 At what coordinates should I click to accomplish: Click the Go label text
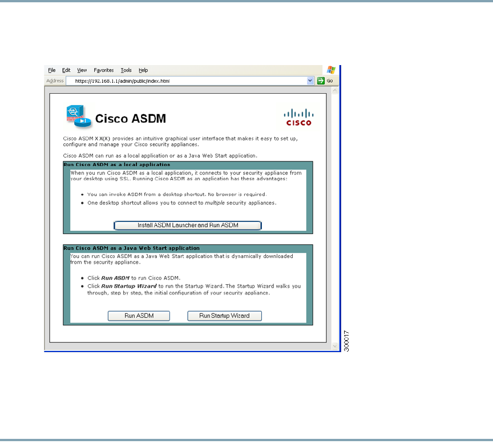pyautogui.click(x=329, y=81)
